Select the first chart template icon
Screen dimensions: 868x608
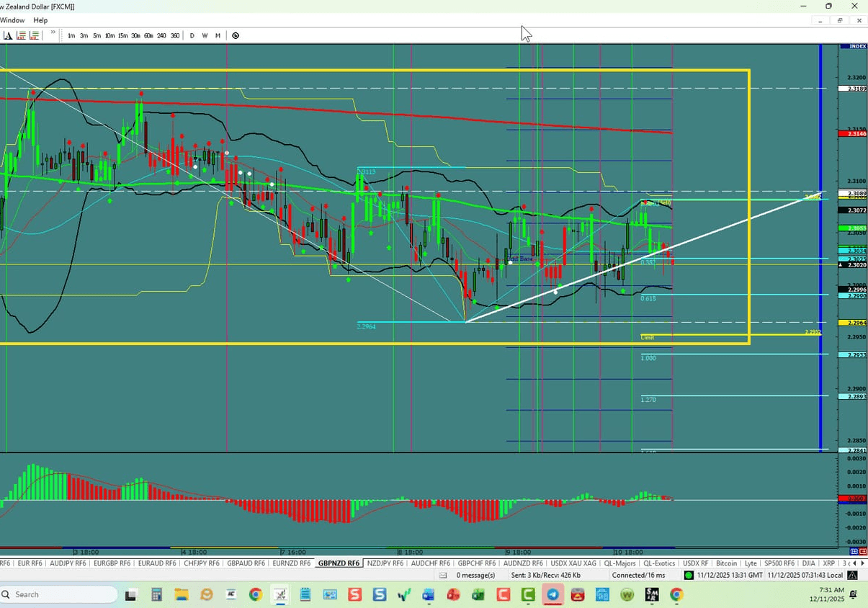click(x=21, y=35)
